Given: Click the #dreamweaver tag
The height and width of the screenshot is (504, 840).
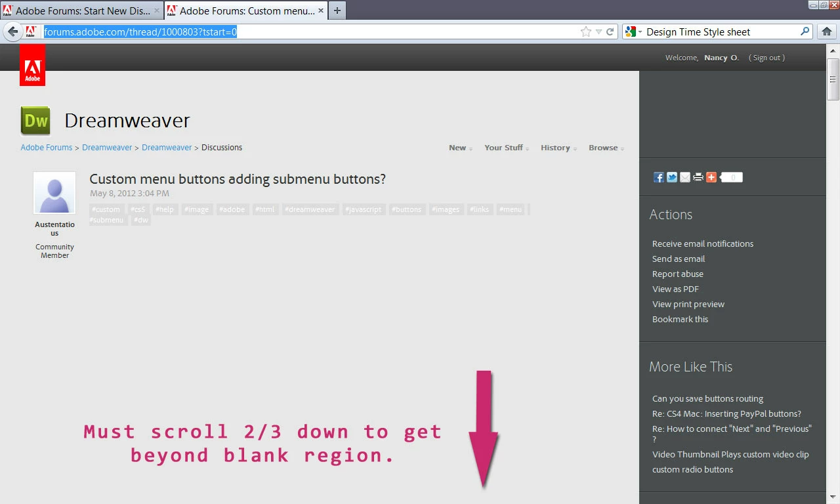Looking at the screenshot, I should [310, 209].
